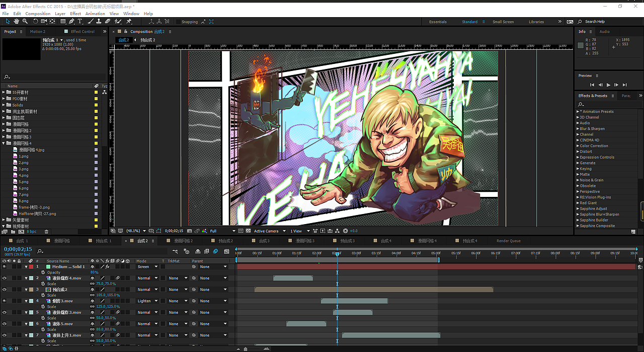Image resolution: width=644 pixels, height=352 pixels.
Task: Delete selected project item with trash icon
Action: pyautogui.click(x=47, y=232)
